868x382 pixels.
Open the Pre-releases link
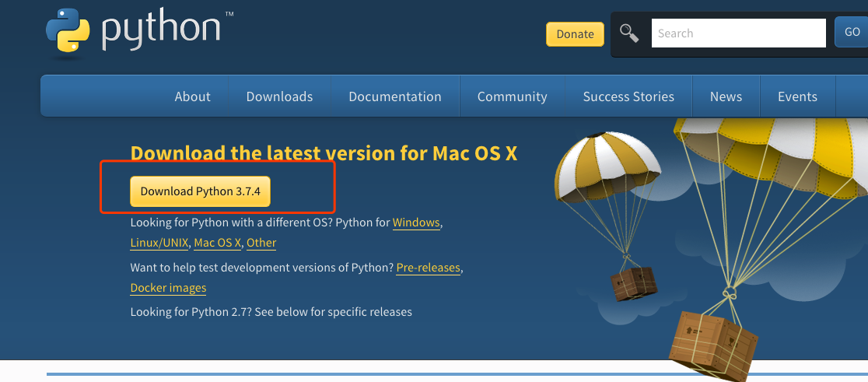pyautogui.click(x=429, y=268)
